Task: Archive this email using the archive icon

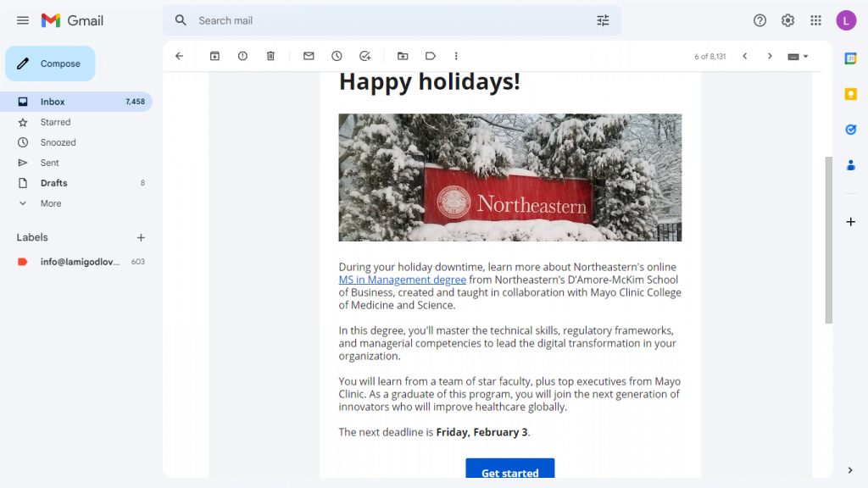Action: pos(214,56)
